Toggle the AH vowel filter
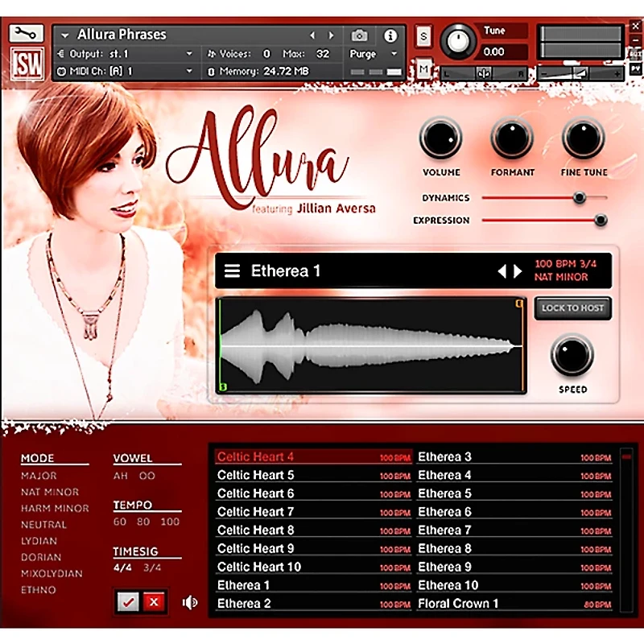 [120, 476]
